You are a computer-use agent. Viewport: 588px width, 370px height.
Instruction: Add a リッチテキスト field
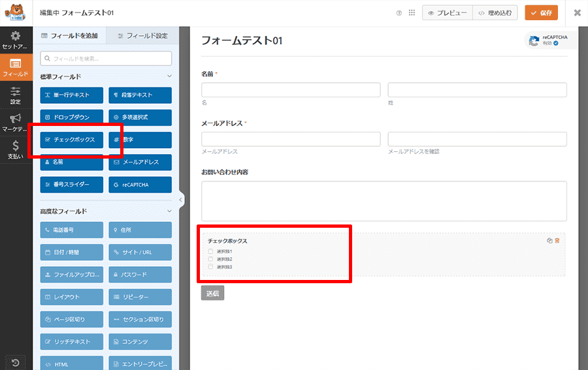point(72,342)
